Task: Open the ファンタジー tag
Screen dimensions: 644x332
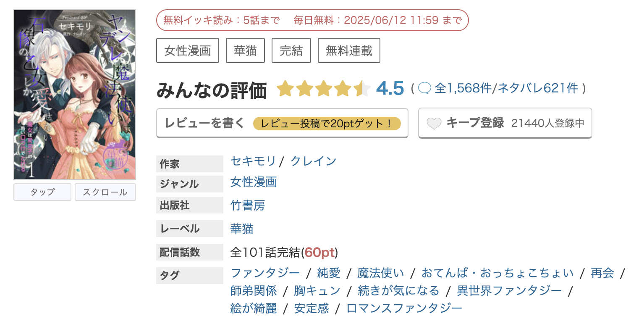Action: click(265, 273)
